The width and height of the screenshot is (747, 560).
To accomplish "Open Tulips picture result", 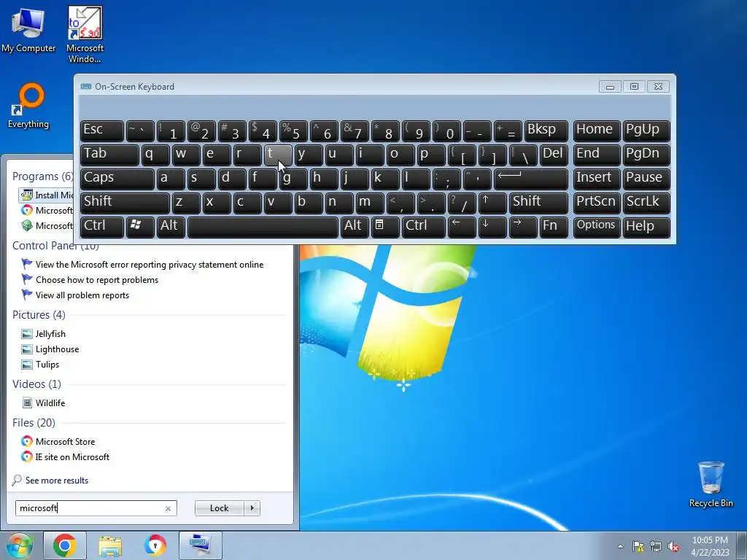I will coord(47,365).
